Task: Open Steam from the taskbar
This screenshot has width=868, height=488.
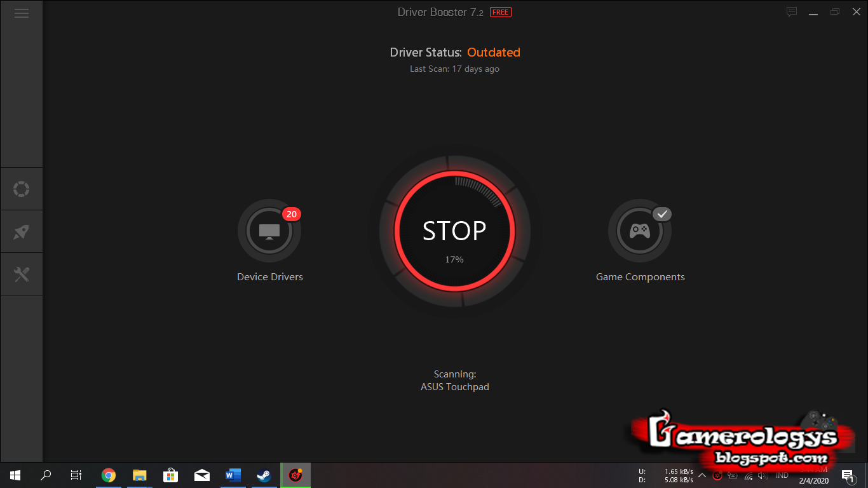Action: tap(264, 475)
